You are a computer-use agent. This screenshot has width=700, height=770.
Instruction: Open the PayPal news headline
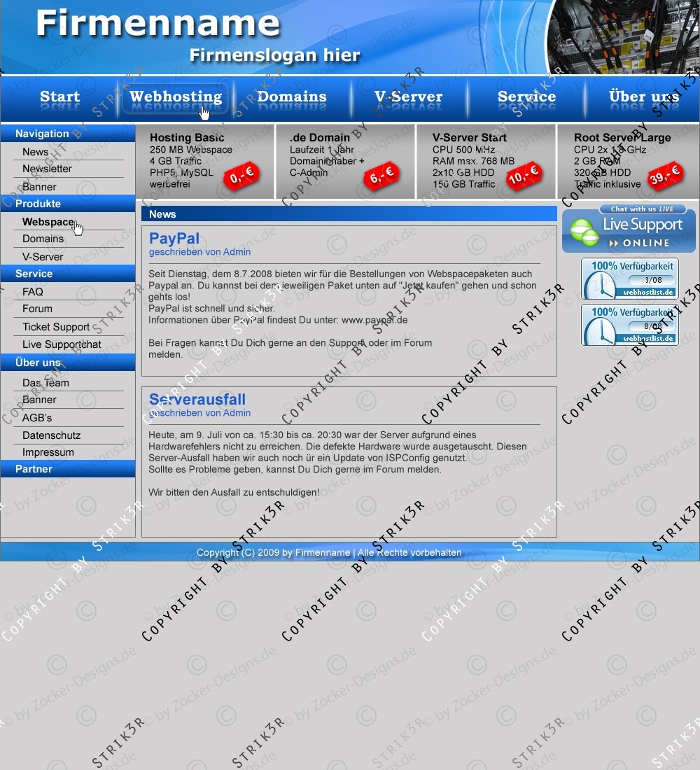pos(174,239)
